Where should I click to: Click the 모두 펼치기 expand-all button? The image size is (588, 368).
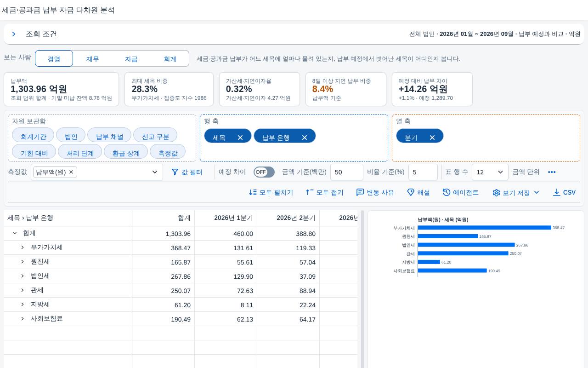pyautogui.click(x=271, y=192)
